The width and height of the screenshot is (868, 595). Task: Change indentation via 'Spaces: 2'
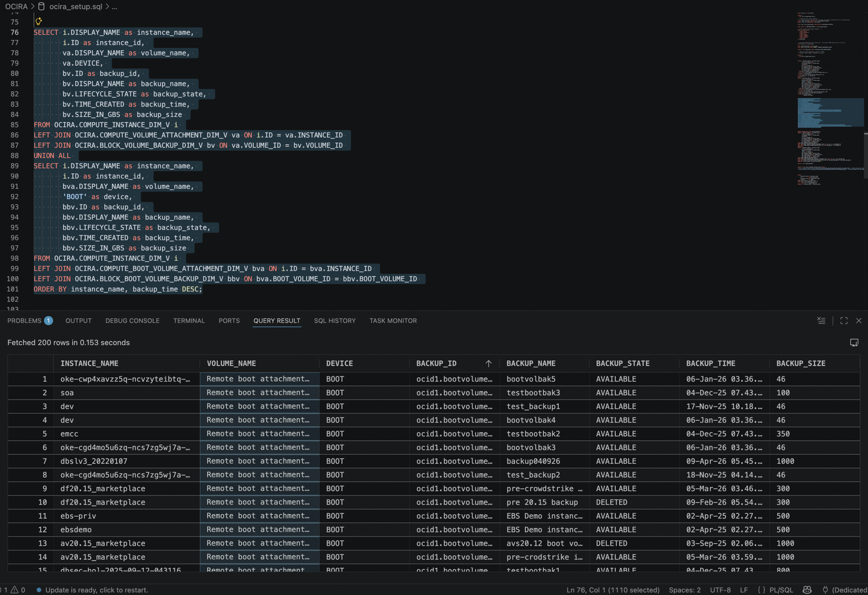[684, 590]
